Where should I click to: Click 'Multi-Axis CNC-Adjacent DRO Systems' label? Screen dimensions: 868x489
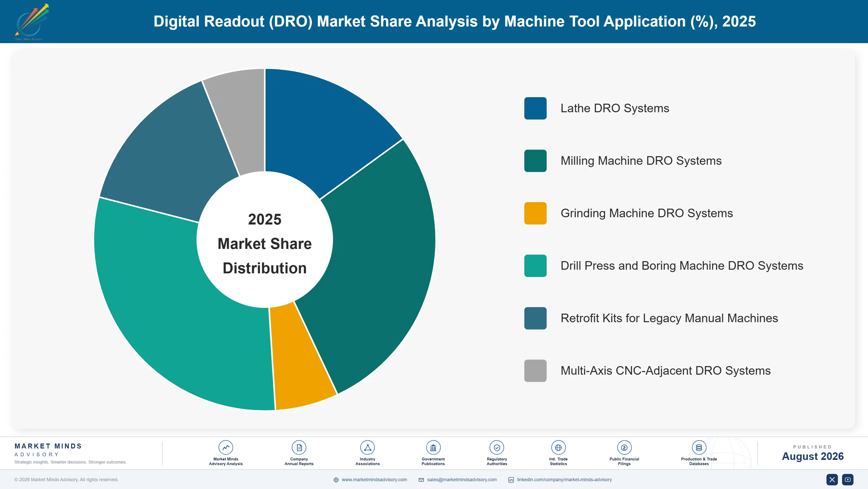click(x=666, y=371)
